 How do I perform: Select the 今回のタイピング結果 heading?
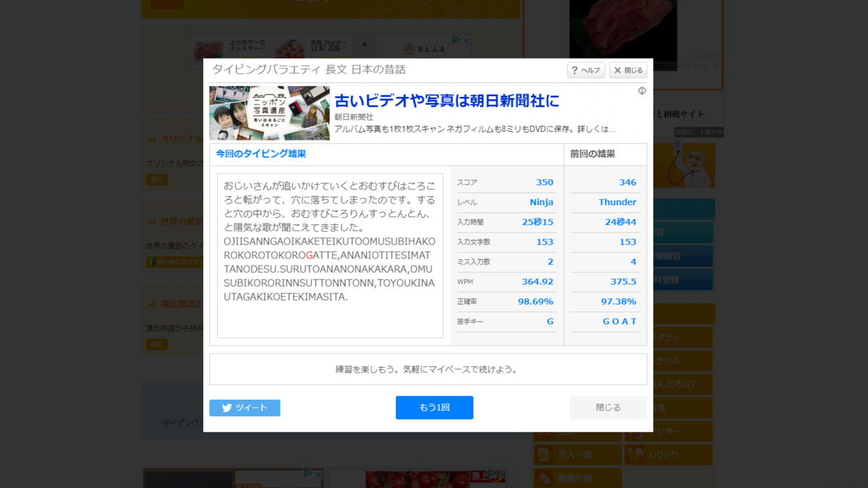point(261,154)
